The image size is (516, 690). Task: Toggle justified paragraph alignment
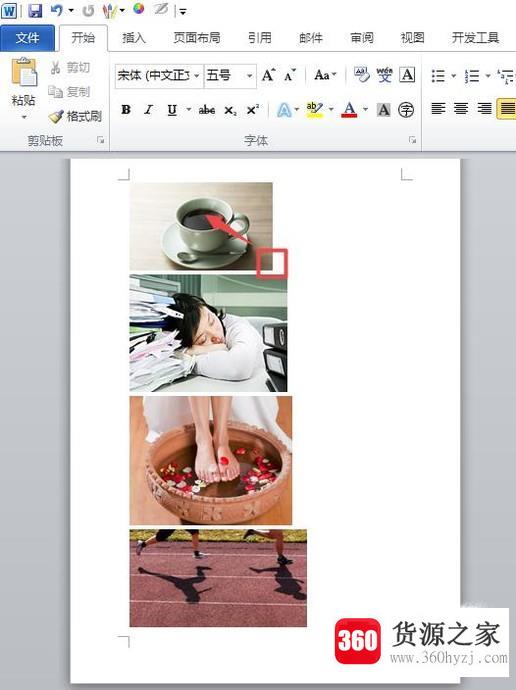point(506,108)
